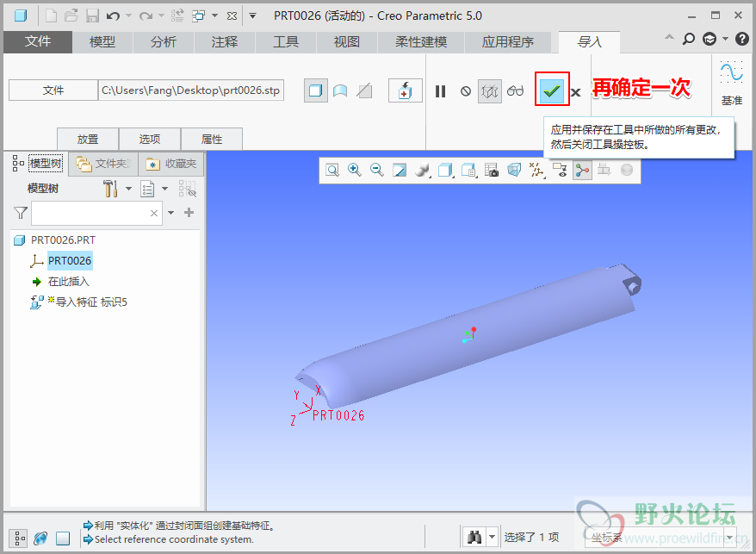Open the 基准 datum menu
Image resolution: width=756 pixels, height=554 pixels.
tap(731, 83)
